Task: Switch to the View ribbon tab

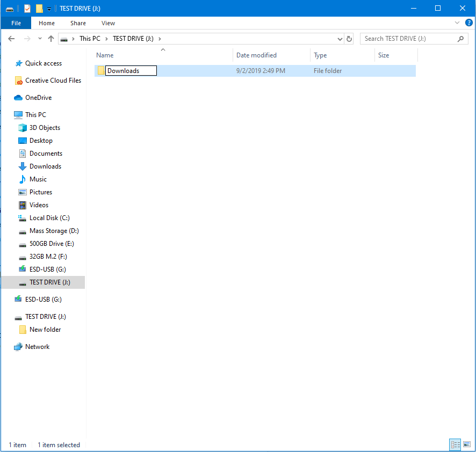Action: point(108,23)
